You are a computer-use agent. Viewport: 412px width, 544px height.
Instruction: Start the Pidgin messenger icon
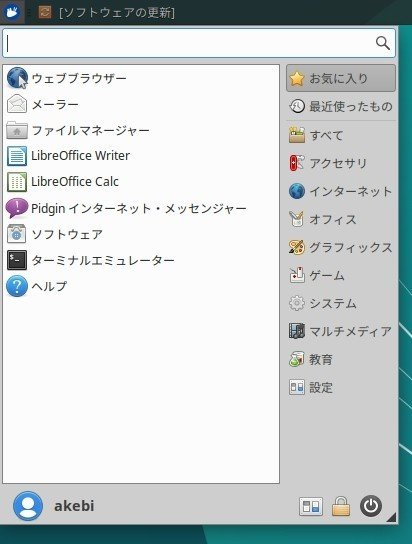[x=17, y=208]
